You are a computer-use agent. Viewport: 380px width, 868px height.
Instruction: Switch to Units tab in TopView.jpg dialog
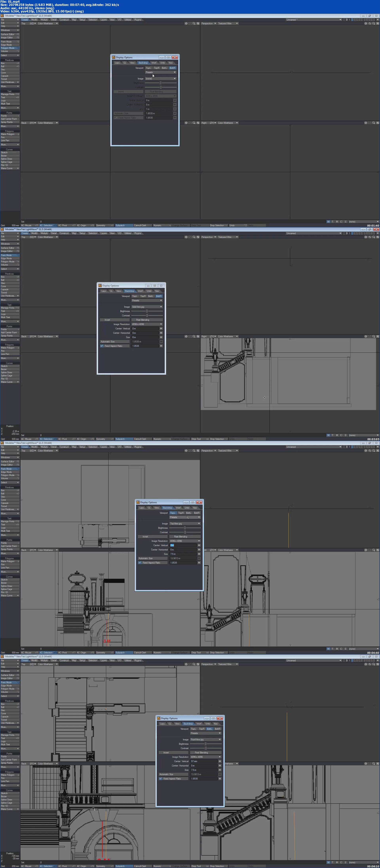187,508
